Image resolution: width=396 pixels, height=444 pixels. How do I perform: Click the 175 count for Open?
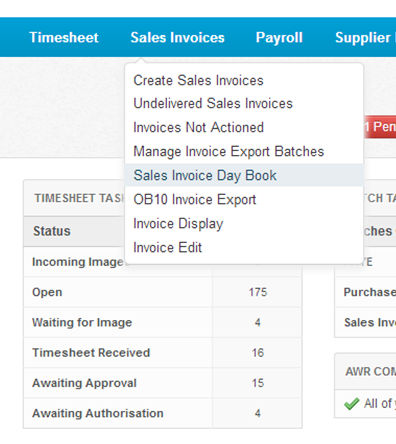click(258, 292)
